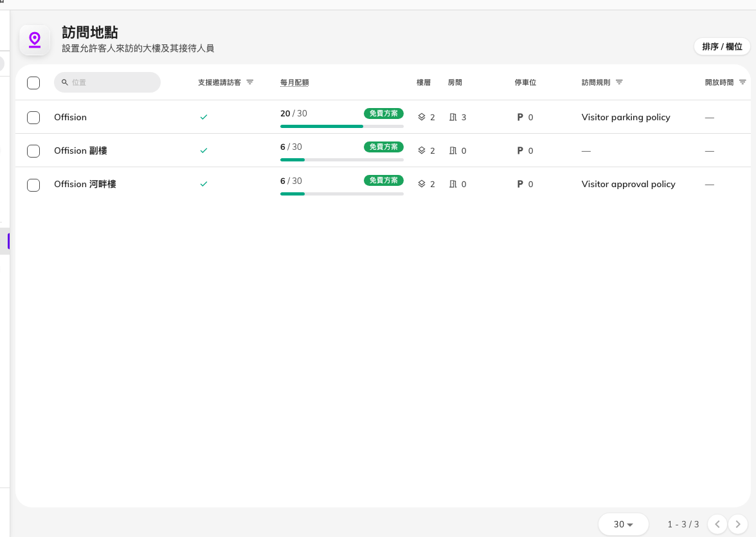Click the 樓層 column header
The width and height of the screenshot is (756, 537).
[423, 82]
